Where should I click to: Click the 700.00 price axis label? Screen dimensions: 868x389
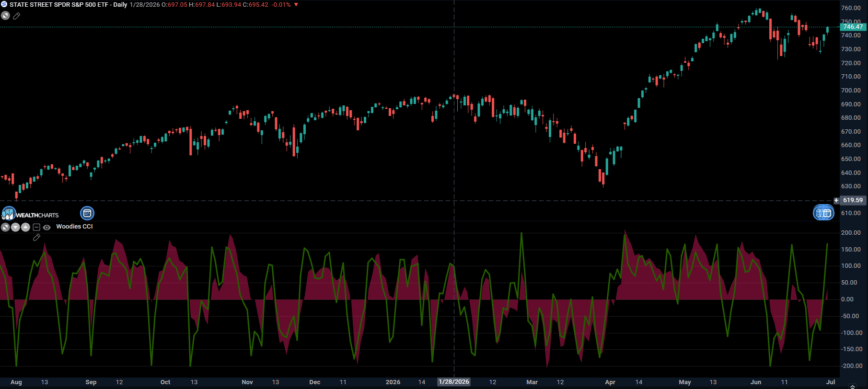(x=851, y=91)
